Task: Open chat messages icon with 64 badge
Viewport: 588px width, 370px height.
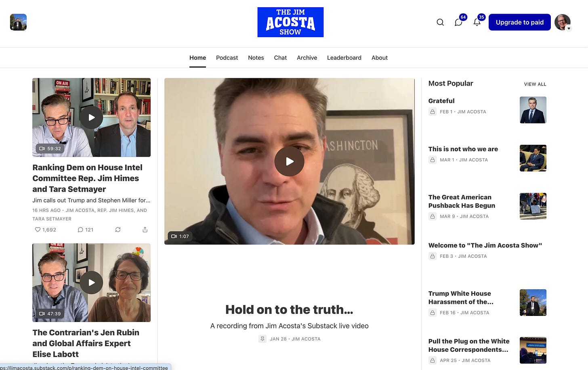Action: 459,22
